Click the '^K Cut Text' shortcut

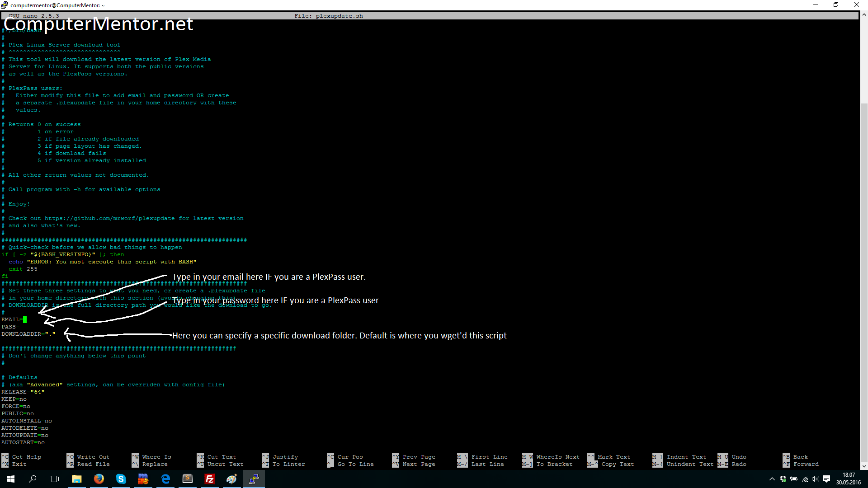[217, 457]
